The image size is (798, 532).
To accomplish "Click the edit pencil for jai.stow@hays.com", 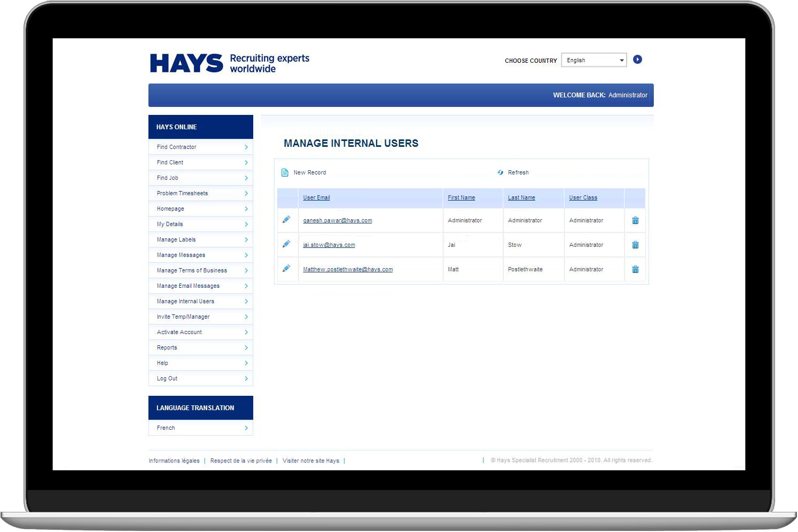I will click(286, 244).
